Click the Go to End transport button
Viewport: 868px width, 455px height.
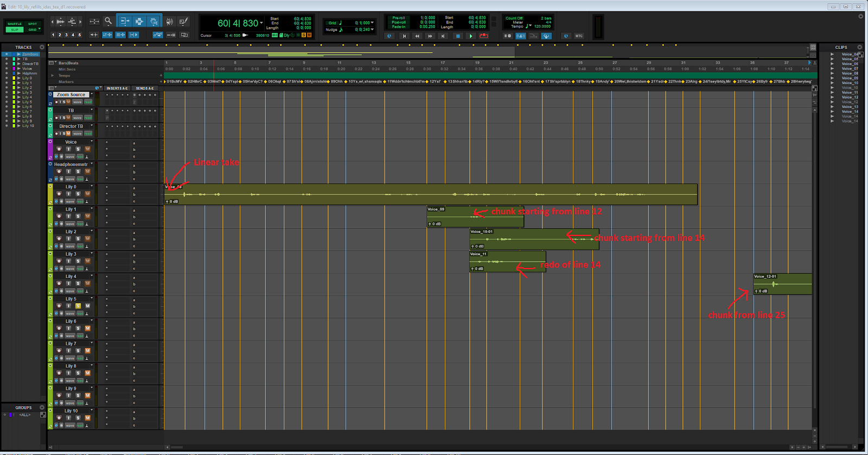pos(443,36)
